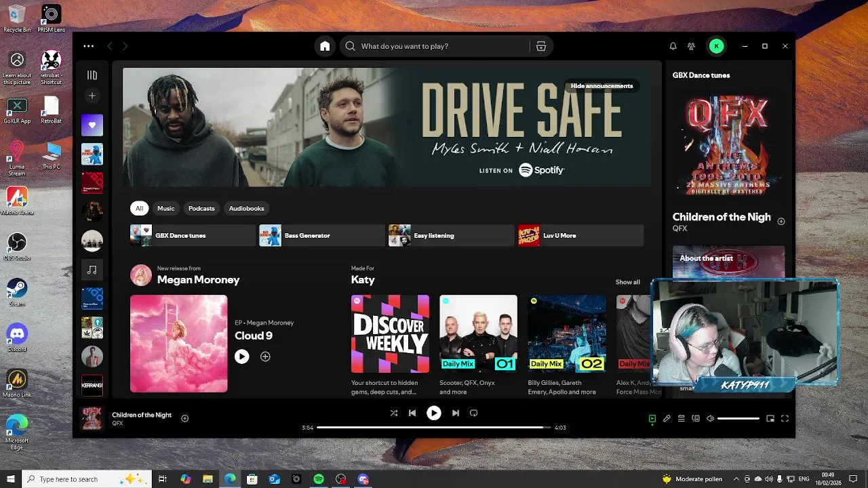Open the GBX Dance tunes header in right panel

tap(701, 75)
